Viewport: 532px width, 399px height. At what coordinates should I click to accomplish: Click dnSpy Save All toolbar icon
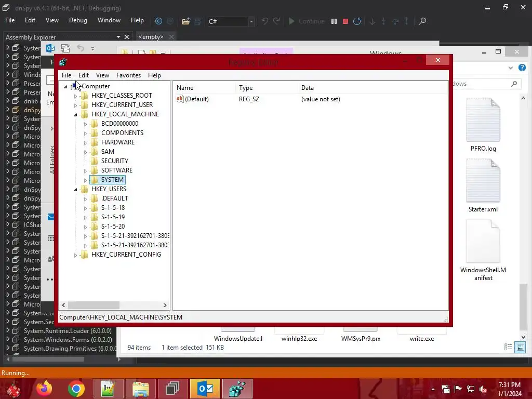197,21
